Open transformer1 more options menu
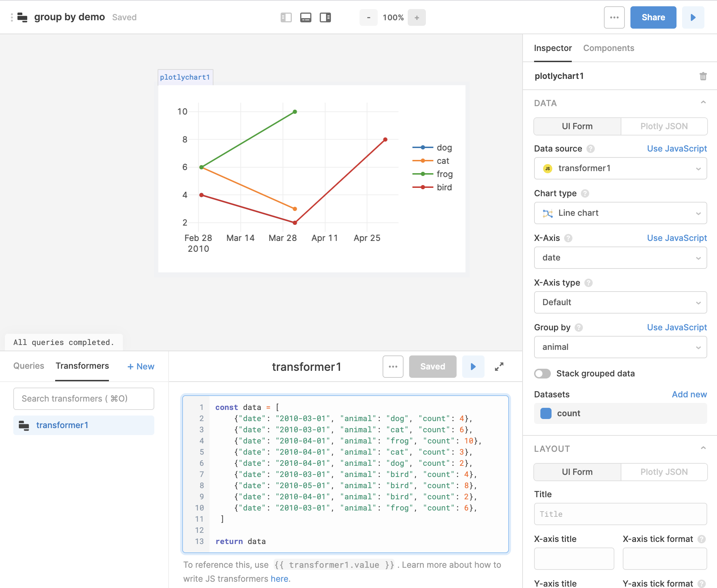This screenshot has height=588, width=717. (x=393, y=367)
